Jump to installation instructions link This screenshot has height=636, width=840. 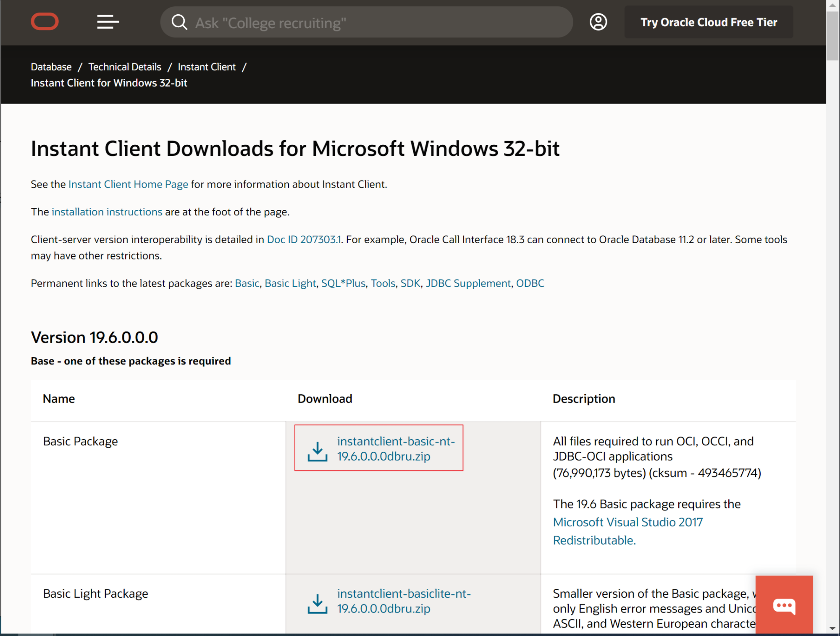(107, 212)
